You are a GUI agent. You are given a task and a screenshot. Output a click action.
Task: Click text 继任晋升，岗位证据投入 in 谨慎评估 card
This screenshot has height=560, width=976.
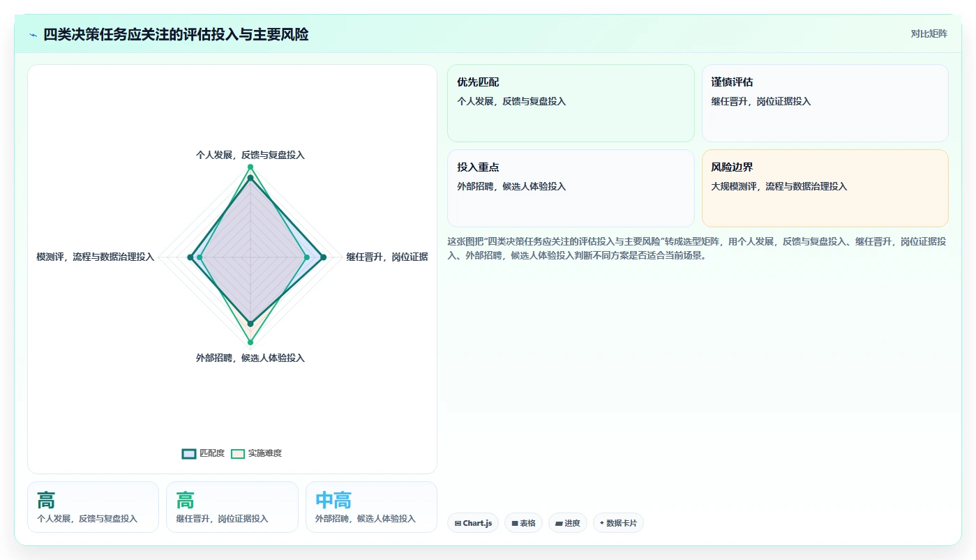pyautogui.click(x=760, y=101)
